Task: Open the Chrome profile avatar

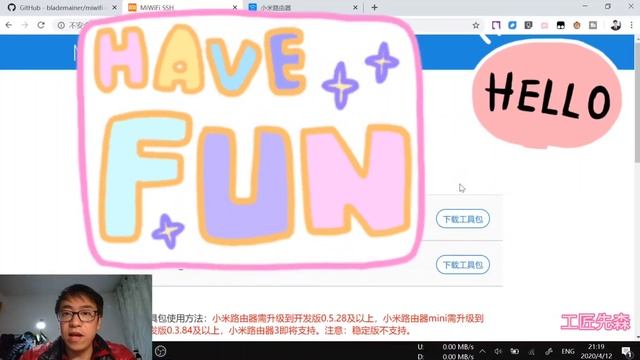Action: (616, 25)
